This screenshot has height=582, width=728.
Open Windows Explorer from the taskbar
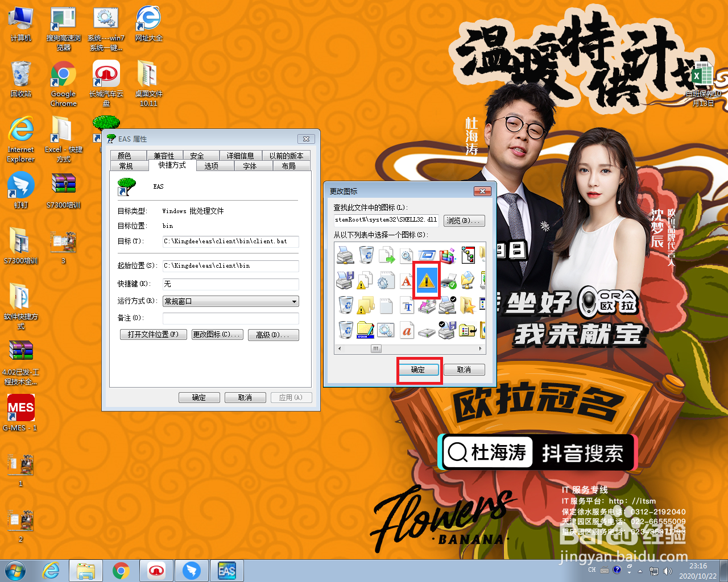tap(86, 571)
